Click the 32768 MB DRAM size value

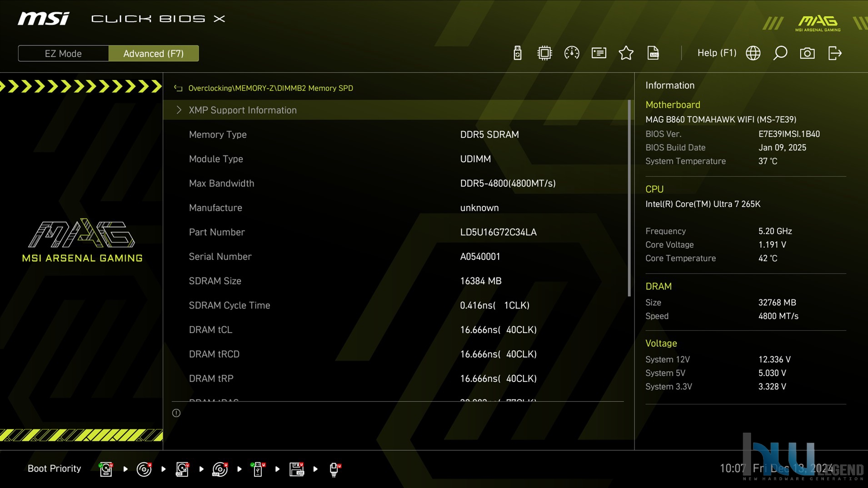(777, 303)
